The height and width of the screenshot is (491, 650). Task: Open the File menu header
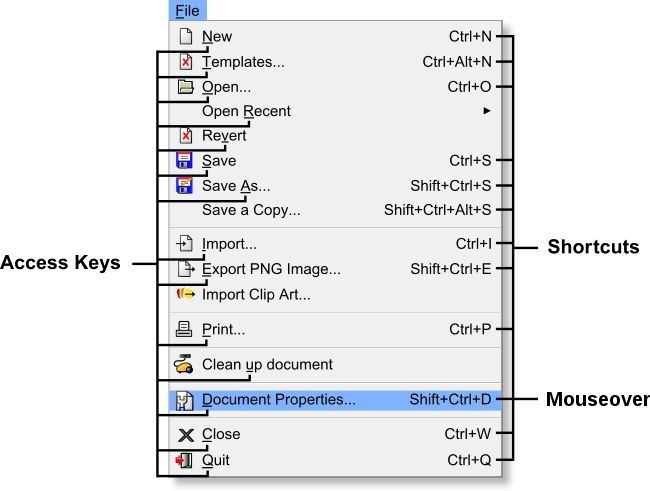(x=188, y=10)
